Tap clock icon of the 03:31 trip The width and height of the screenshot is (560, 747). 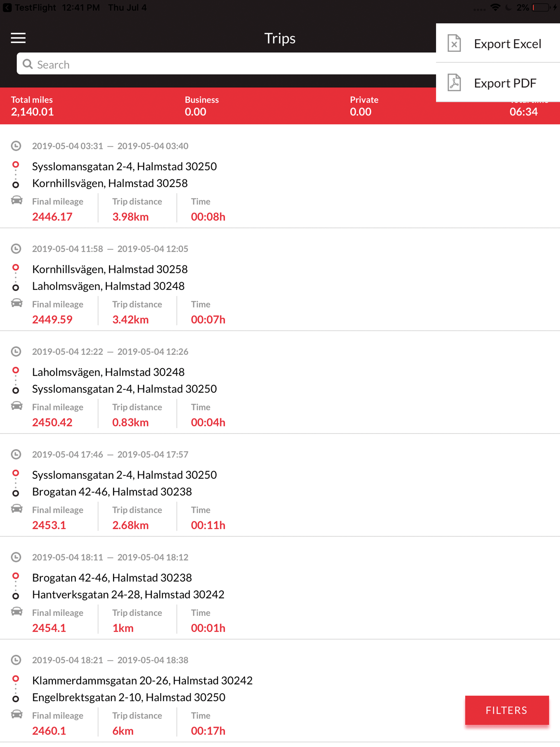pyautogui.click(x=16, y=146)
